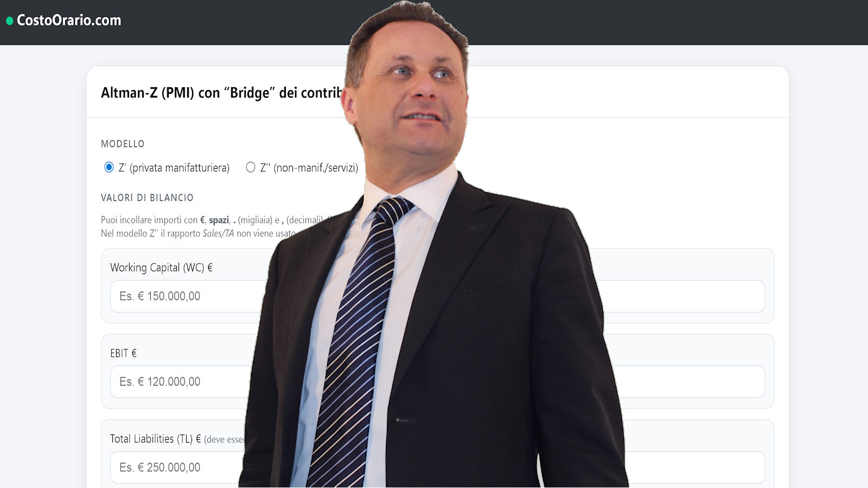Select the Z'' (non-manif./servizi) radio button
The width and height of the screenshot is (868, 488).
[251, 167]
